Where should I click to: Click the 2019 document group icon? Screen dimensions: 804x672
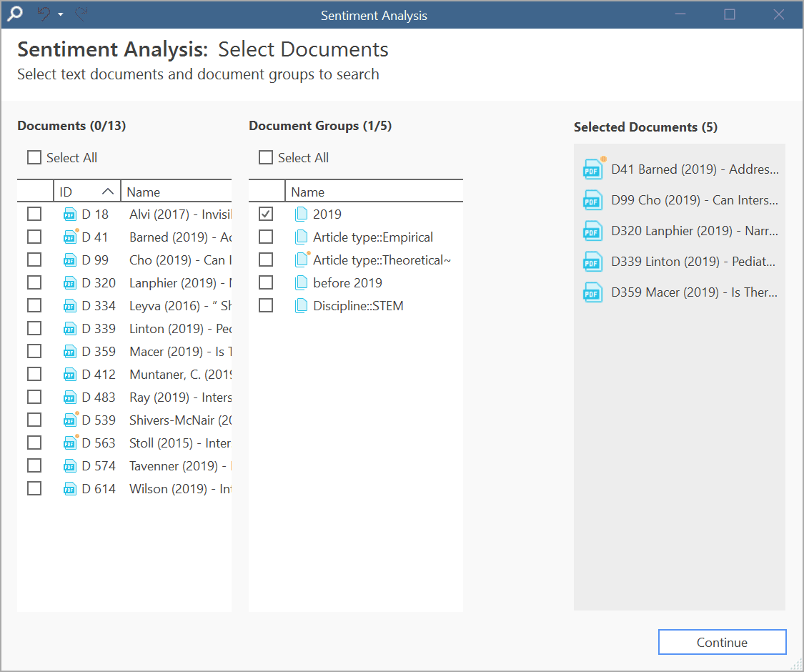click(302, 214)
